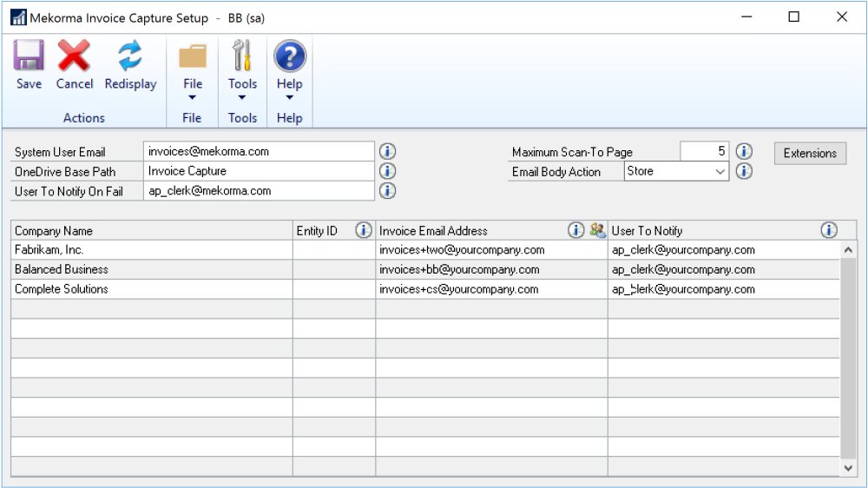Click info icon in Entity ID column header
868x488 pixels.
364,230
